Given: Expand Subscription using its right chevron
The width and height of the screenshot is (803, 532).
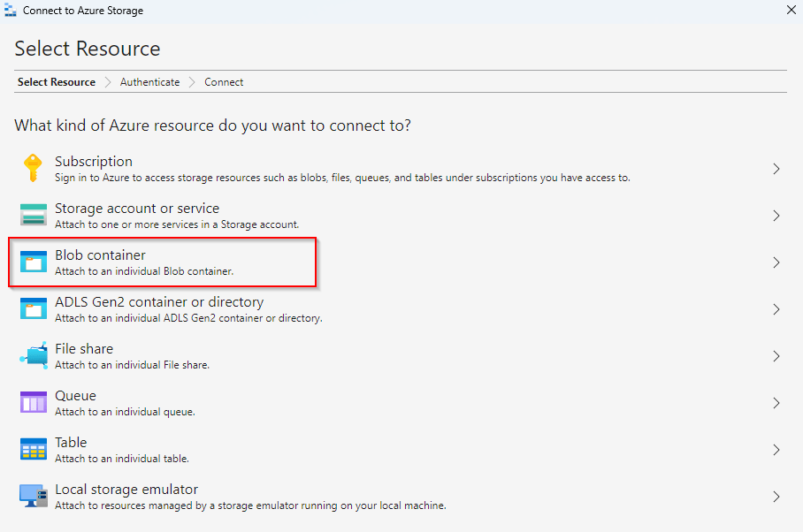Looking at the screenshot, I should click(776, 169).
